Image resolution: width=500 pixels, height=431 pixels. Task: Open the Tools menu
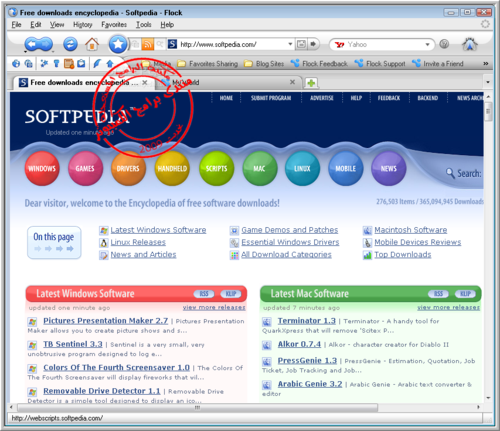tap(144, 24)
